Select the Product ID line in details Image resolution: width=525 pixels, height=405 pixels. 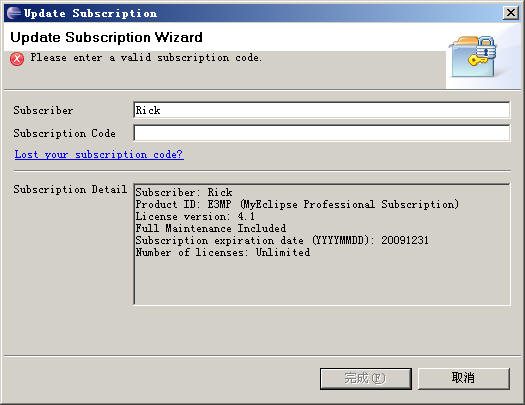tap(297, 204)
